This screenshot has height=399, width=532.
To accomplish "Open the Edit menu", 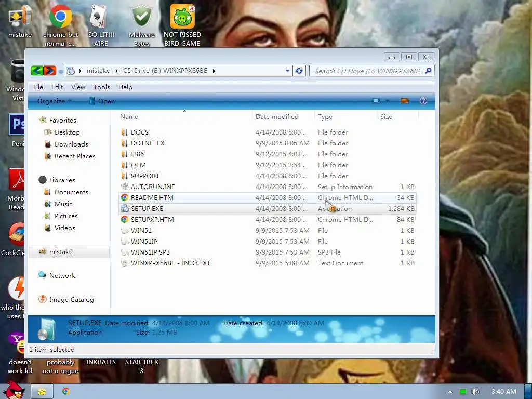I will click(57, 87).
